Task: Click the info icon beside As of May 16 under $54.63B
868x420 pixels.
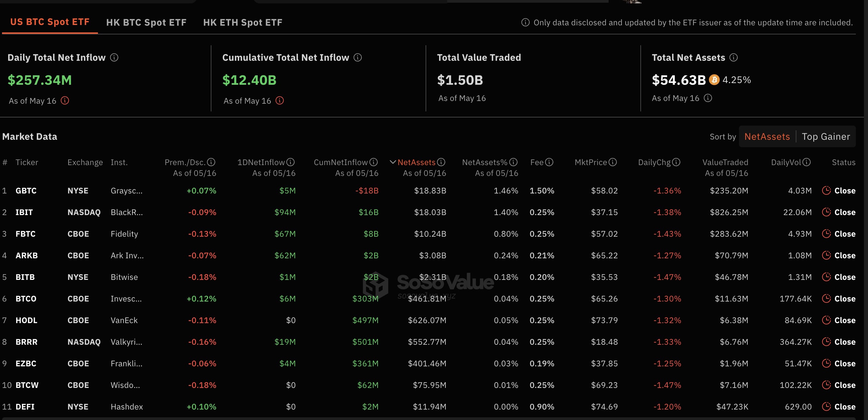Action: (708, 98)
